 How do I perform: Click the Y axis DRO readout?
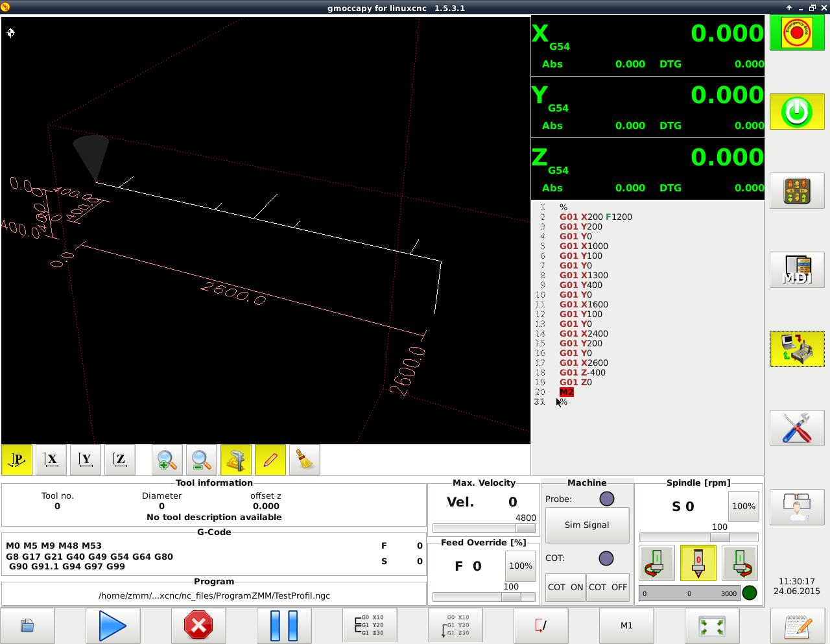[648, 107]
